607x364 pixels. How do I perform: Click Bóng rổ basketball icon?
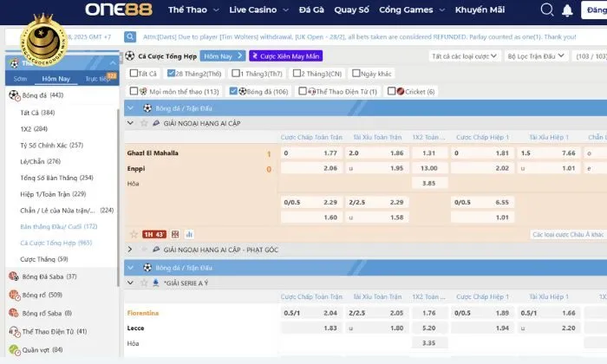click(x=14, y=295)
